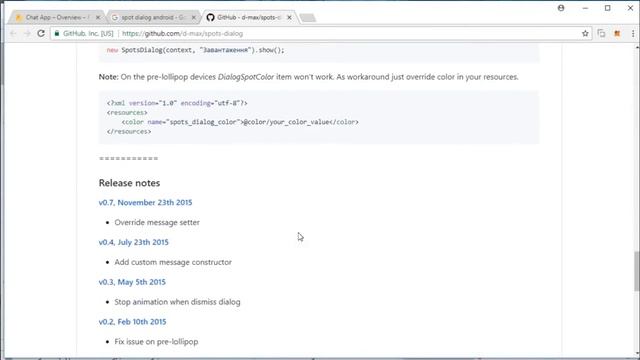640x360 pixels.
Task: Go forward with the browser forward arrow
Action: coord(27,33)
